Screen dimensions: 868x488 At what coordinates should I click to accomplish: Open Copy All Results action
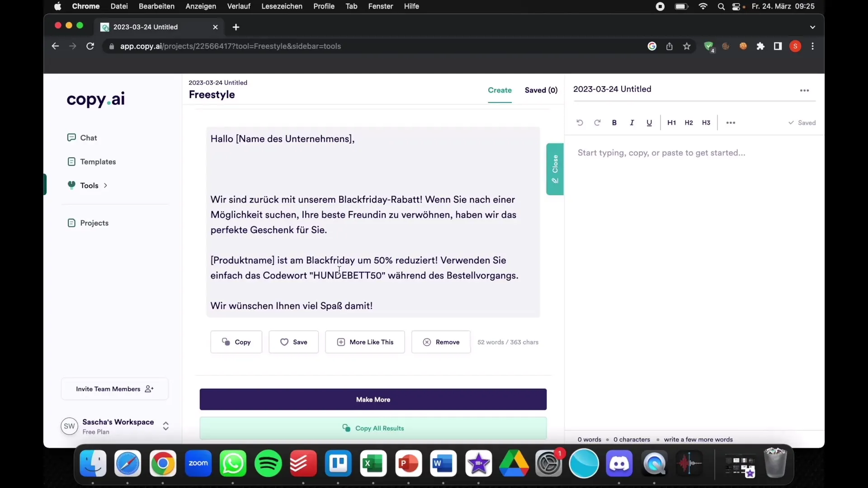click(373, 428)
